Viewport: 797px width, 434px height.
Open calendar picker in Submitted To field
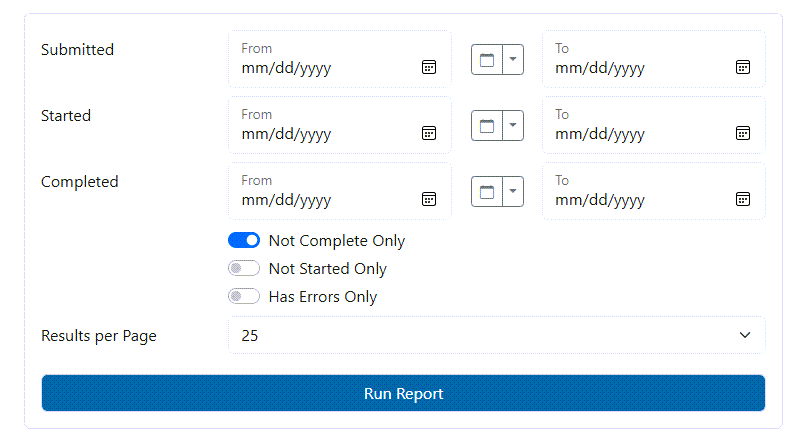(x=743, y=67)
